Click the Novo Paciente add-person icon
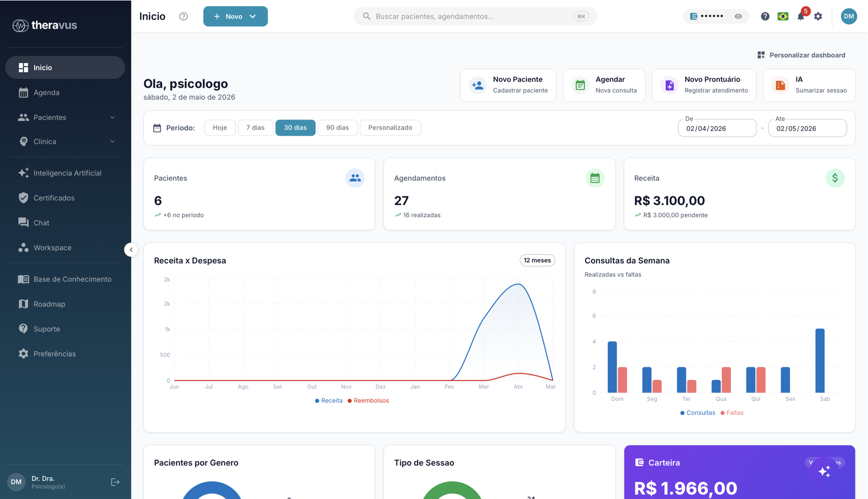The height and width of the screenshot is (499, 868). (477, 85)
